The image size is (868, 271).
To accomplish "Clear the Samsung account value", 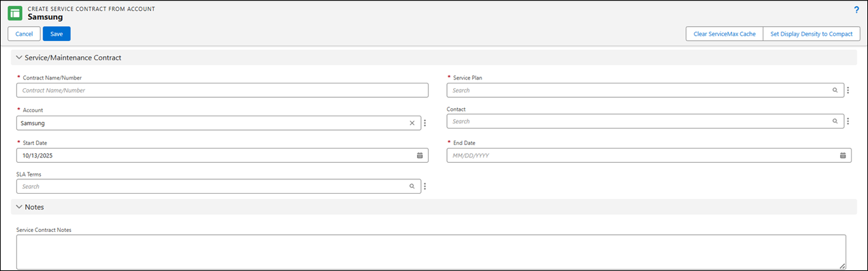I will [x=412, y=123].
